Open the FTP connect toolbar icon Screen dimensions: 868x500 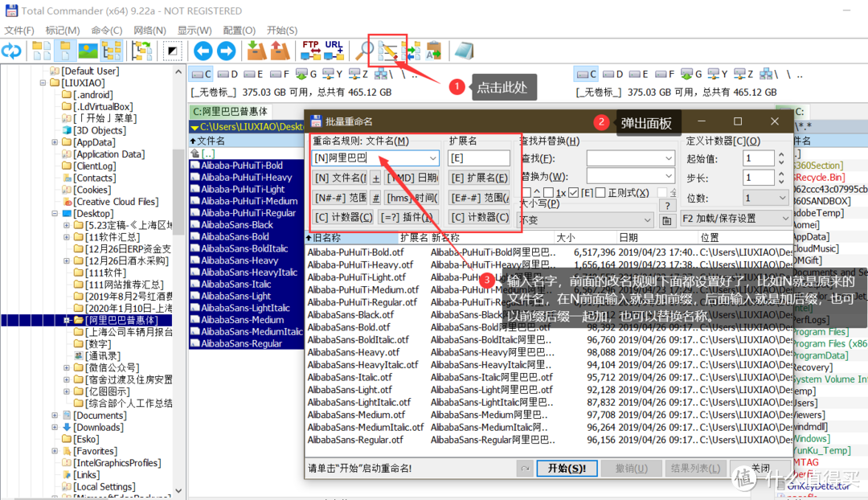[x=310, y=51]
